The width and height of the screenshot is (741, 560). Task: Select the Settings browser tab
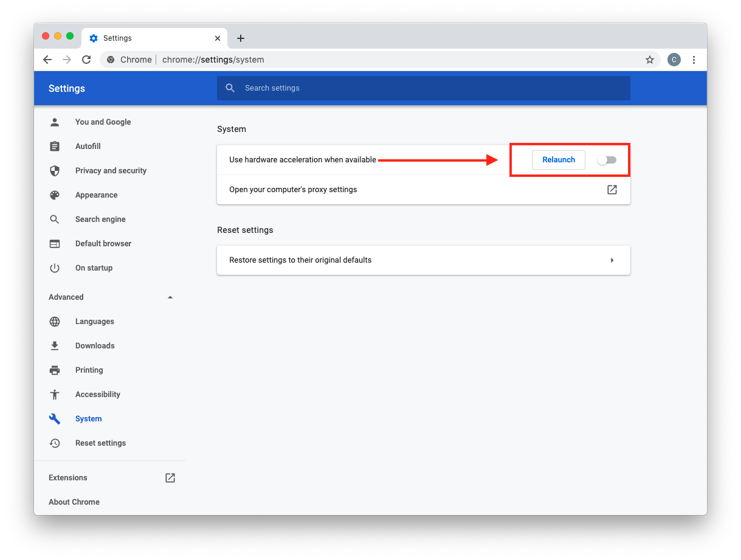pyautogui.click(x=154, y=38)
